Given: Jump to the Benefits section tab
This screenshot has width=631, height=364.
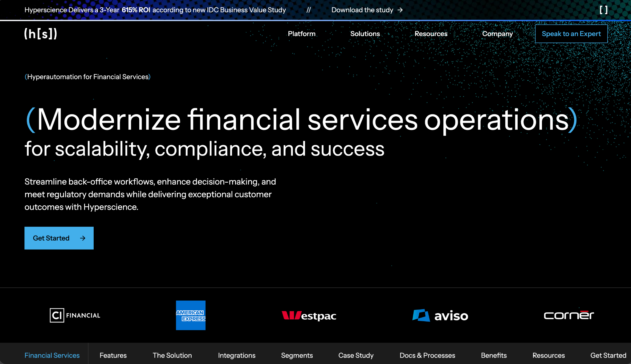Looking at the screenshot, I should tap(494, 355).
